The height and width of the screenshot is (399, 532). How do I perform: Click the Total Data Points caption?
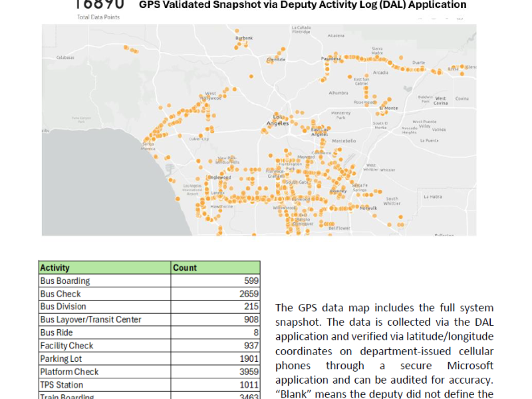click(x=98, y=17)
